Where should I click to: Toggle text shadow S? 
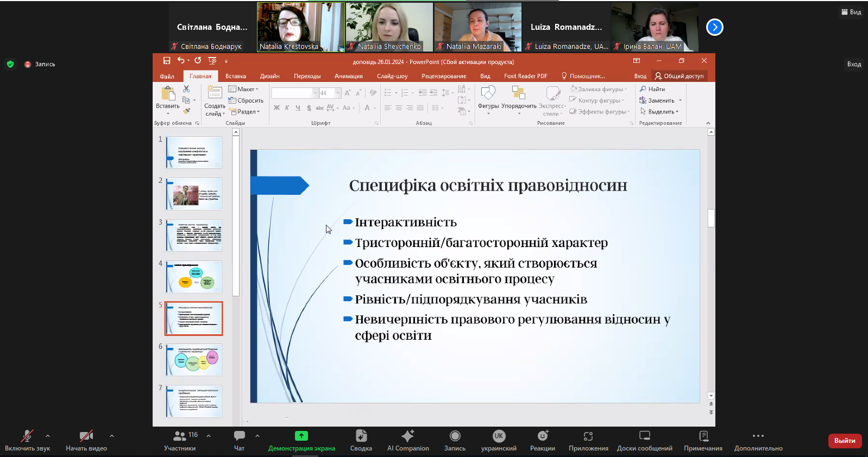[309, 108]
